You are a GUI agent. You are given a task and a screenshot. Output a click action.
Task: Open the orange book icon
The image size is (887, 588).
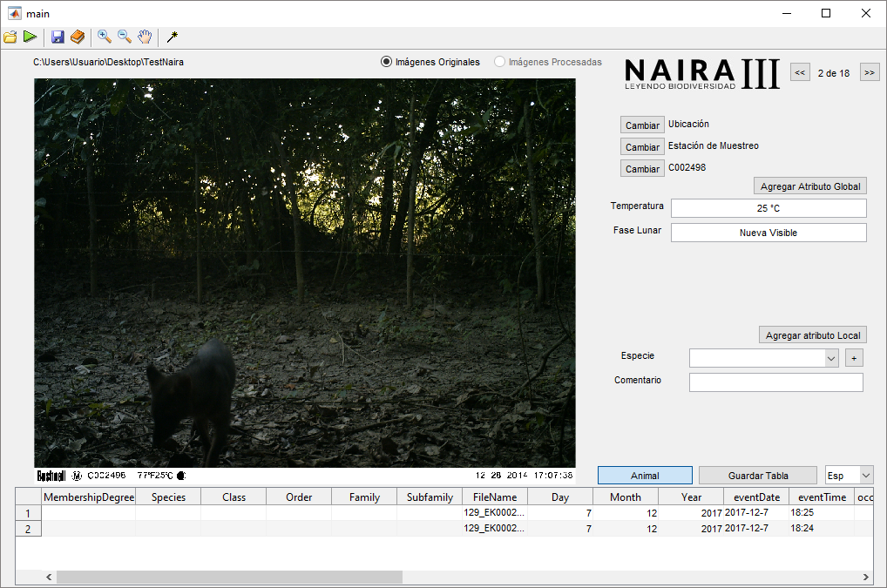(78, 37)
